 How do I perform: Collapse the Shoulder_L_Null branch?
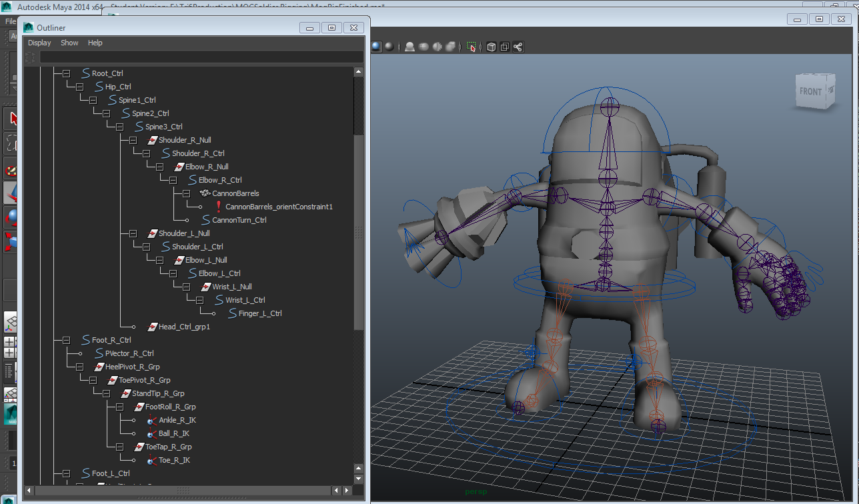click(133, 233)
